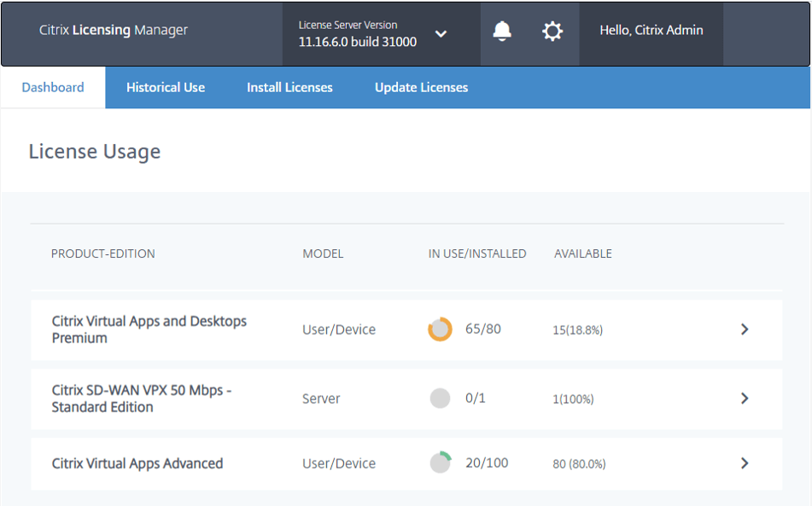Expand Citrix Virtual Apps and Desktops Premium row chevron
Image resolution: width=812 pixels, height=506 pixels.
point(745,329)
